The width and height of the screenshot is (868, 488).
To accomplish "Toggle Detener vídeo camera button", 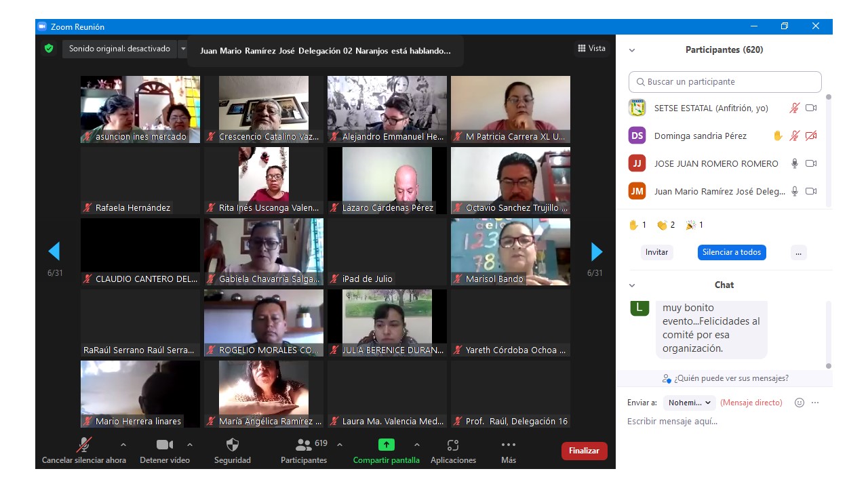I will coord(165,445).
